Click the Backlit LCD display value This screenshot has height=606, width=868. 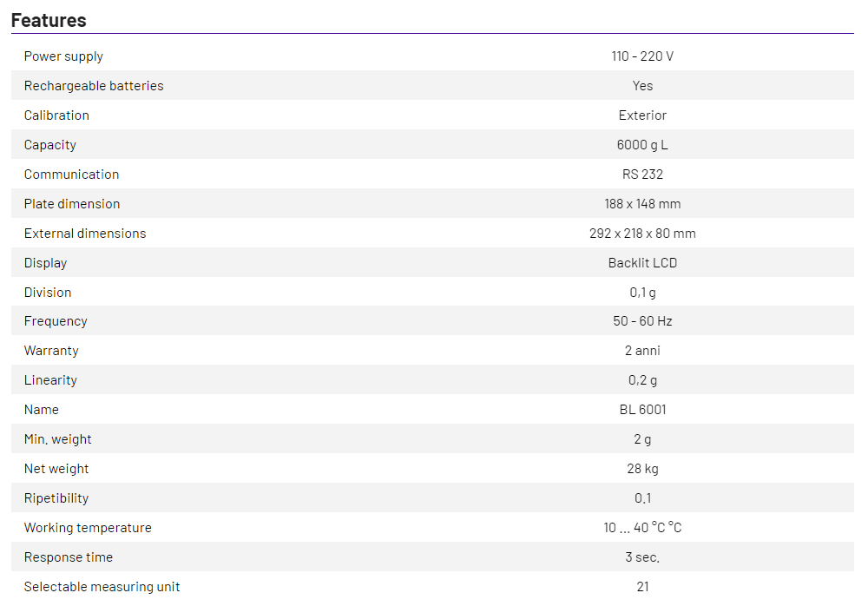[642, 263]
